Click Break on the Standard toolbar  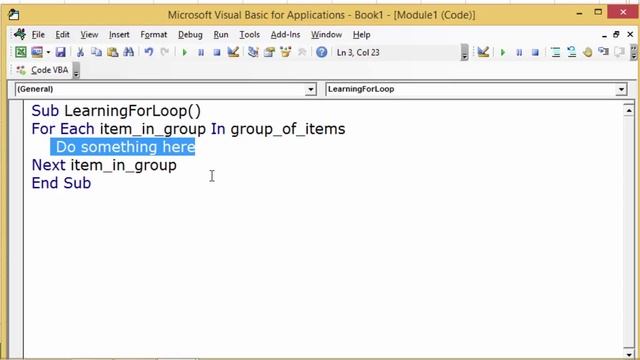[201, 52]
